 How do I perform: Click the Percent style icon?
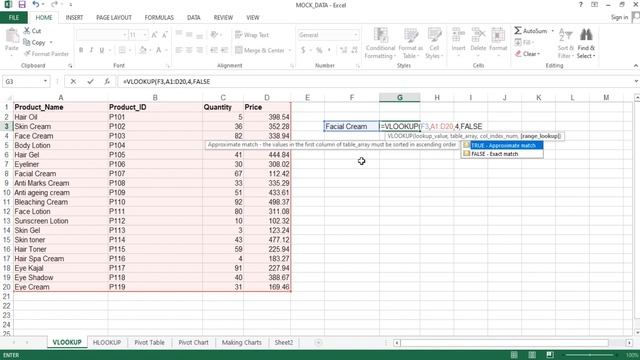point(319,50)
